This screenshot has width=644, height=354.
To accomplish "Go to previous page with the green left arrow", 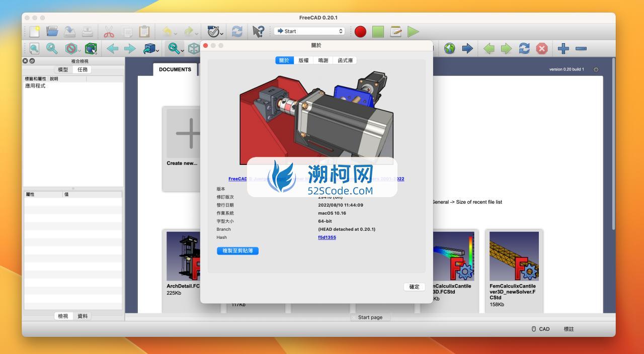I will (489, 48).
